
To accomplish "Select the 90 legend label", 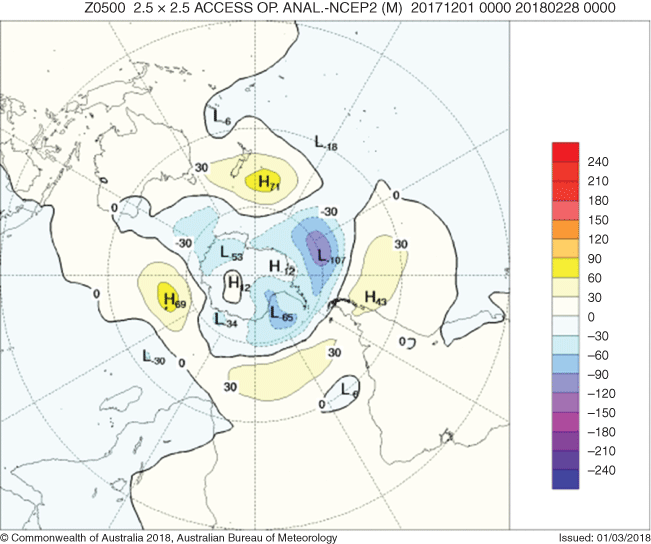I will pyautogui.click(x=595, y=259).
